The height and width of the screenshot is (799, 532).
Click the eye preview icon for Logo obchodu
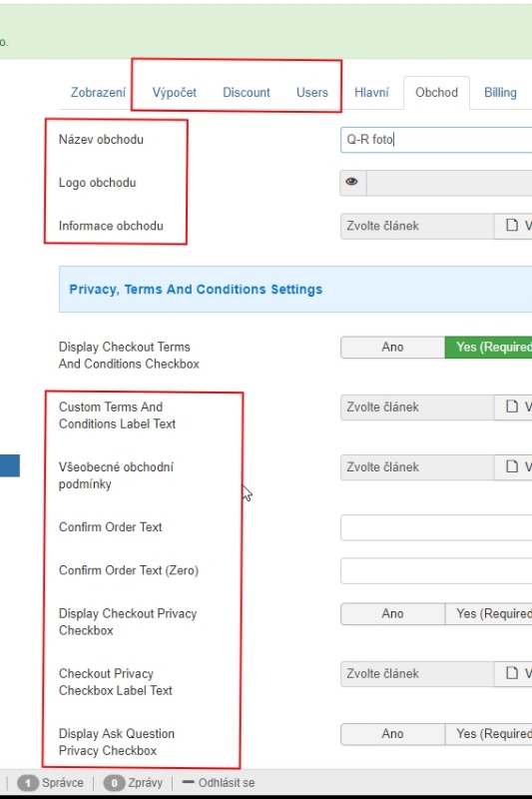click(x=351, y=182)
